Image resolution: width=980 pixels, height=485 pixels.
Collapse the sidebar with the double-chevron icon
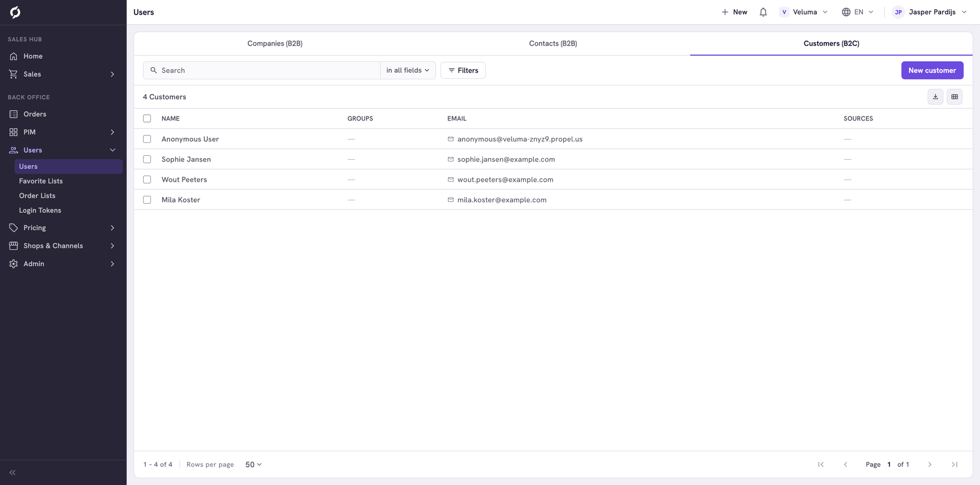click(x=12, y=473)
